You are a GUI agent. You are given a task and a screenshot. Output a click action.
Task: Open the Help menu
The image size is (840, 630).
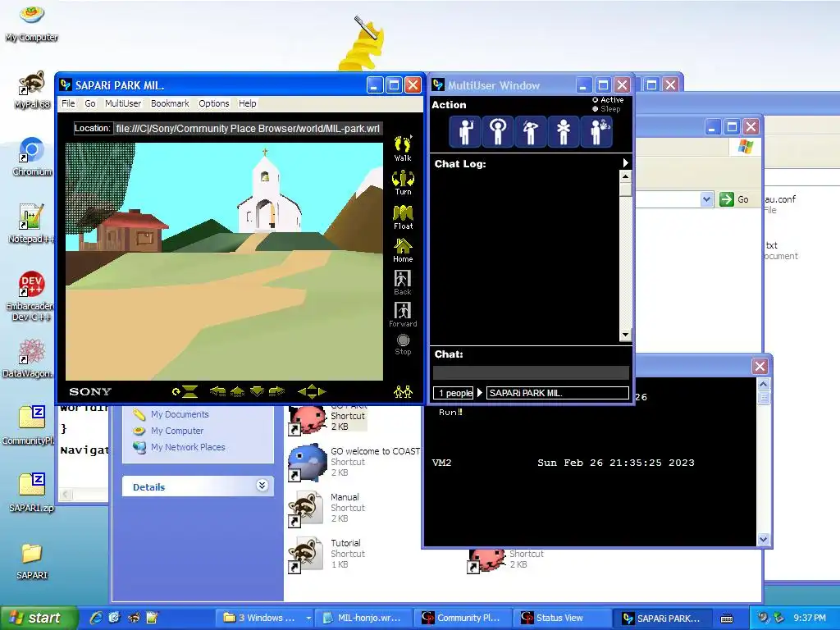pos(247,103)
